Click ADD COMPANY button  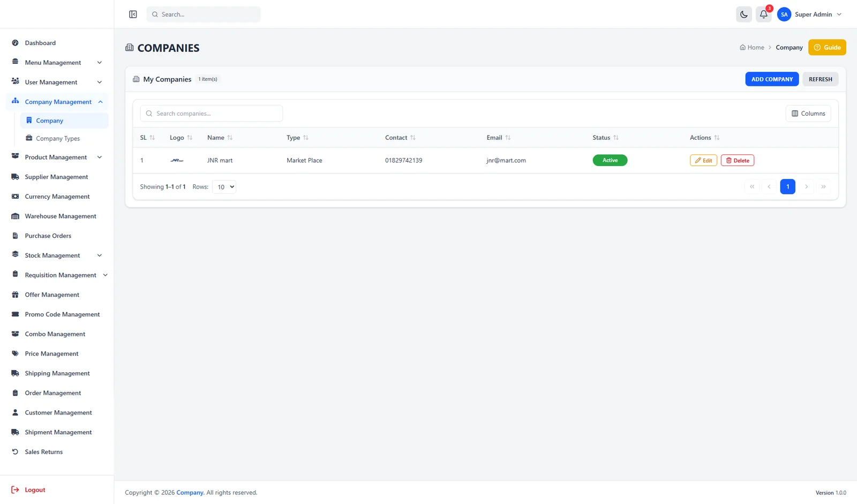[772, 79]
